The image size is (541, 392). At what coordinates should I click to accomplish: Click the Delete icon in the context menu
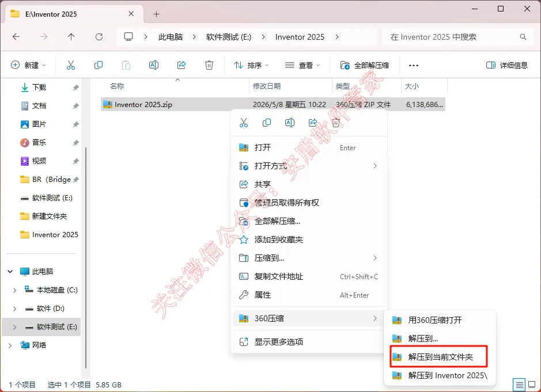tap(336, 123)
